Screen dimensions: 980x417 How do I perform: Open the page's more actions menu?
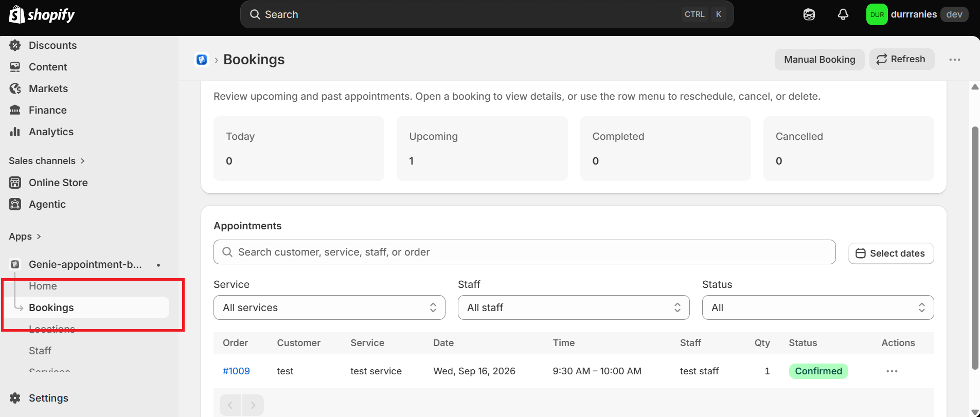[955, 60]
